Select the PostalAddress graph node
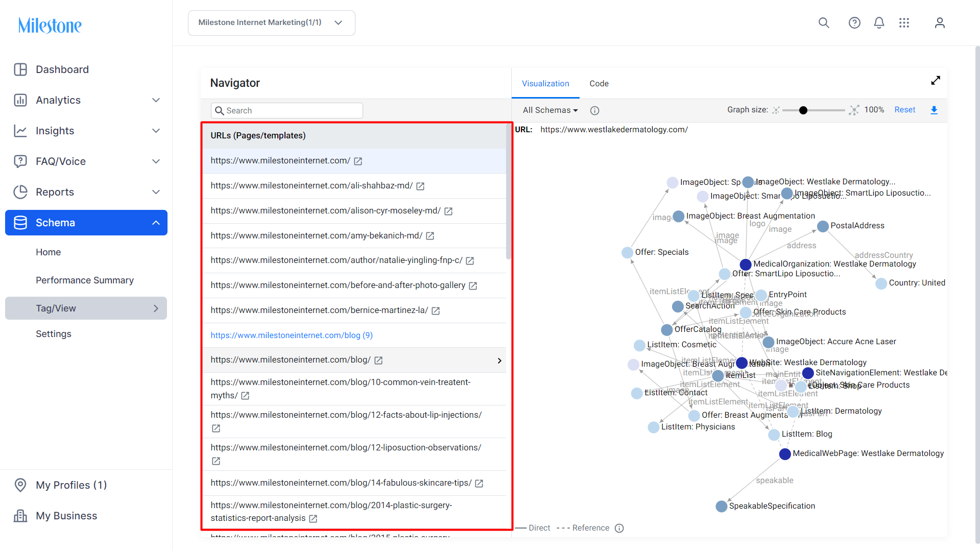Screen dimensions: 980x551 click(x=823, y=226)
